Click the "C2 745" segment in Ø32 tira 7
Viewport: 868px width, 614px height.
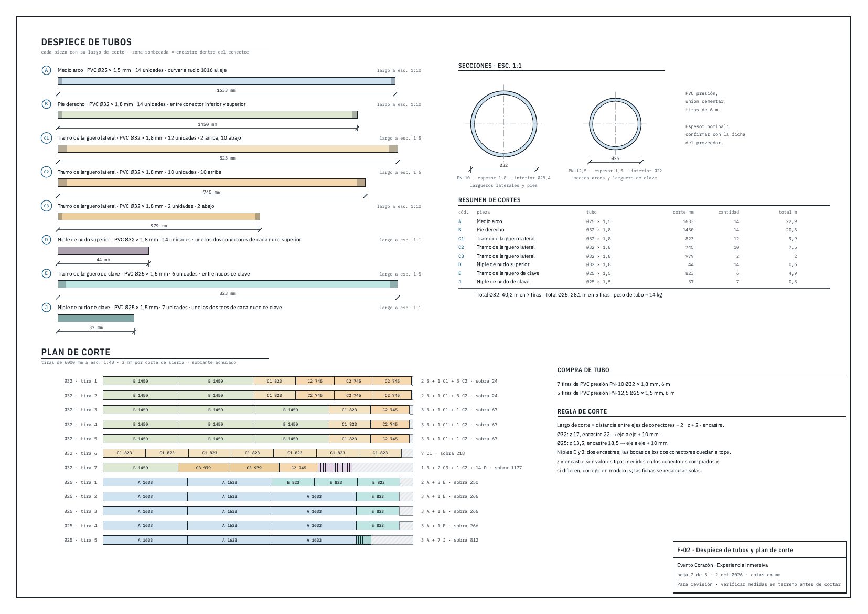298,468
